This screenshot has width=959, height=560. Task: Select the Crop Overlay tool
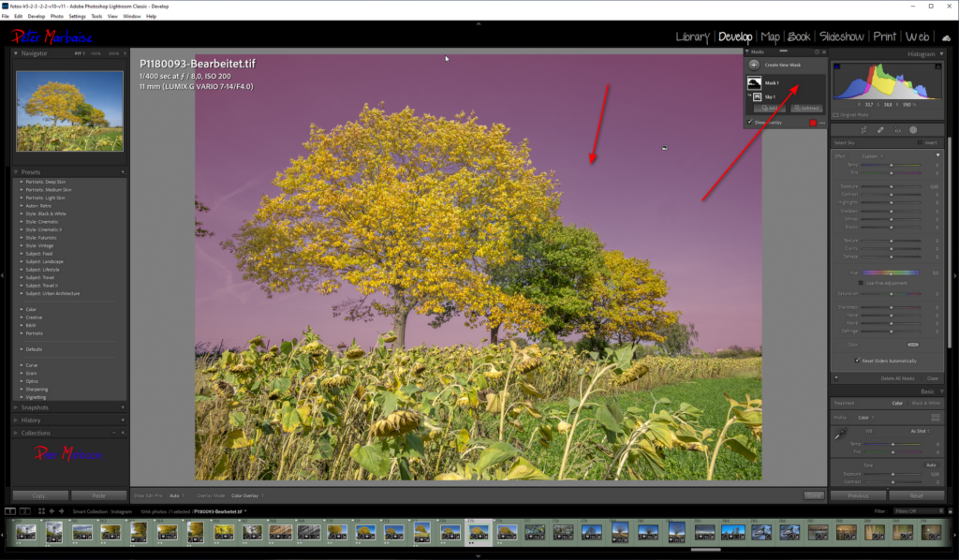[863, 129]
